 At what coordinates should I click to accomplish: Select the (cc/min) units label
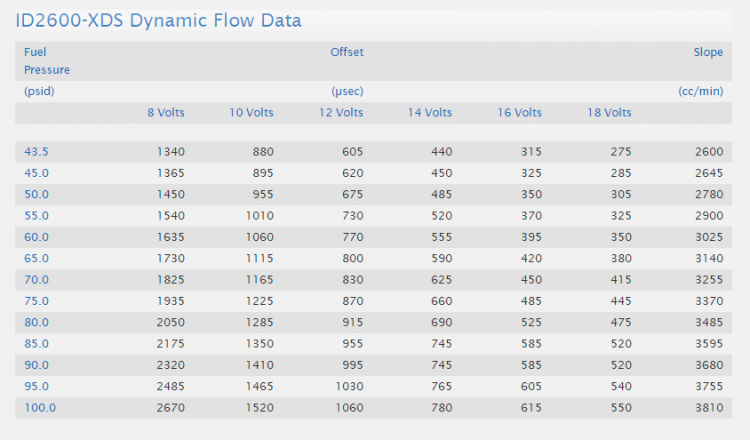(701, 91)
